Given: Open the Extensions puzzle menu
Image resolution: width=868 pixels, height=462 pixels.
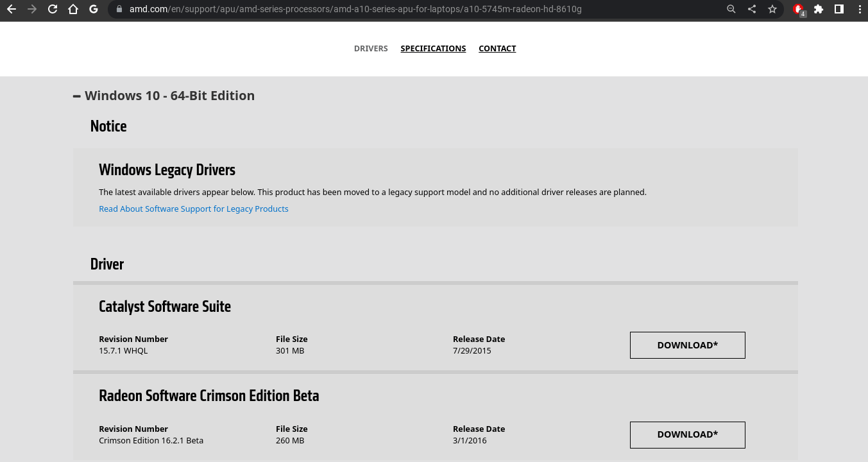Looking at the screenshot, I should (819, 9).
